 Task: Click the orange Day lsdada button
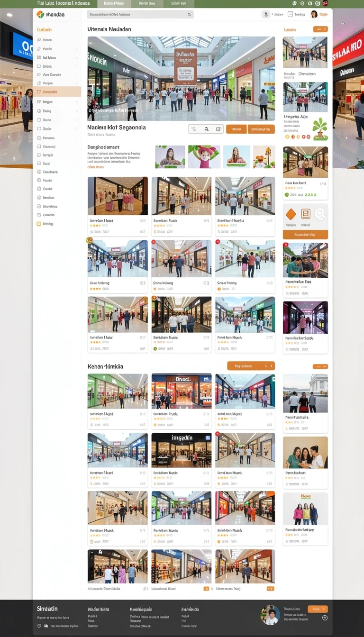(251, 366)
